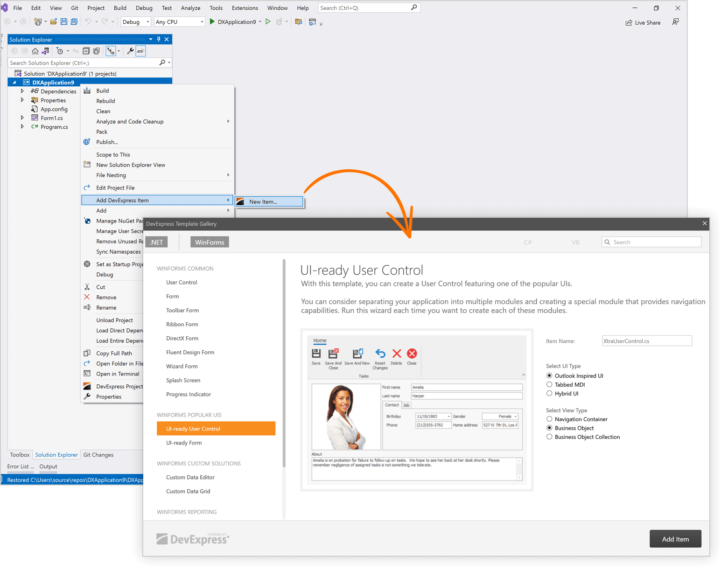Click the Add Item button

[x=675, y=539]
